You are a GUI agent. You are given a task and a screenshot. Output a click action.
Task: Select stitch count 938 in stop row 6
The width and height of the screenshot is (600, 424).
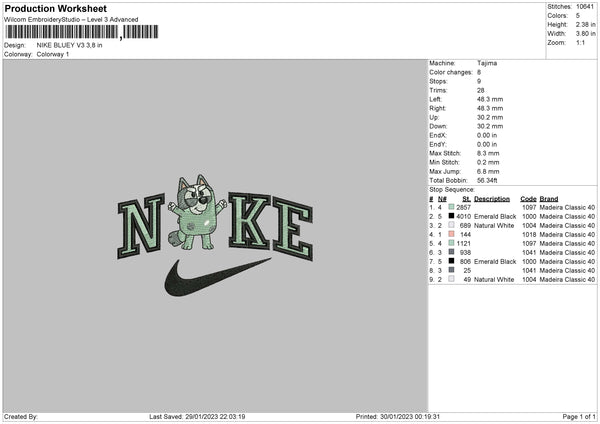coord(465,253)
